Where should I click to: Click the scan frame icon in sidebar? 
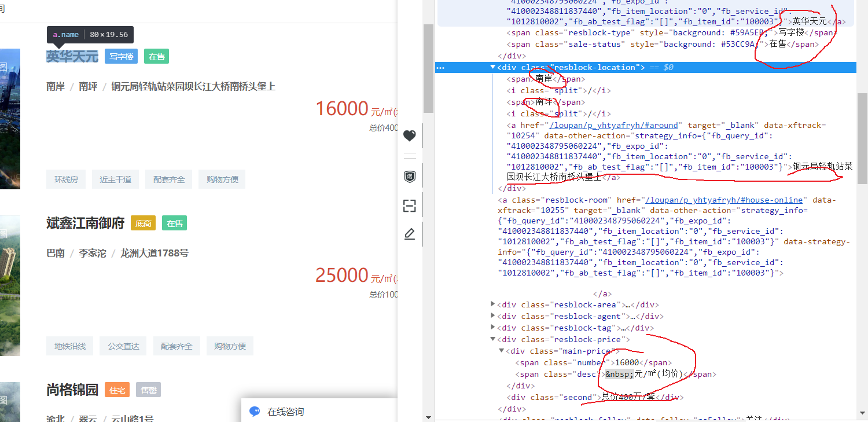[x=410, y=206]
